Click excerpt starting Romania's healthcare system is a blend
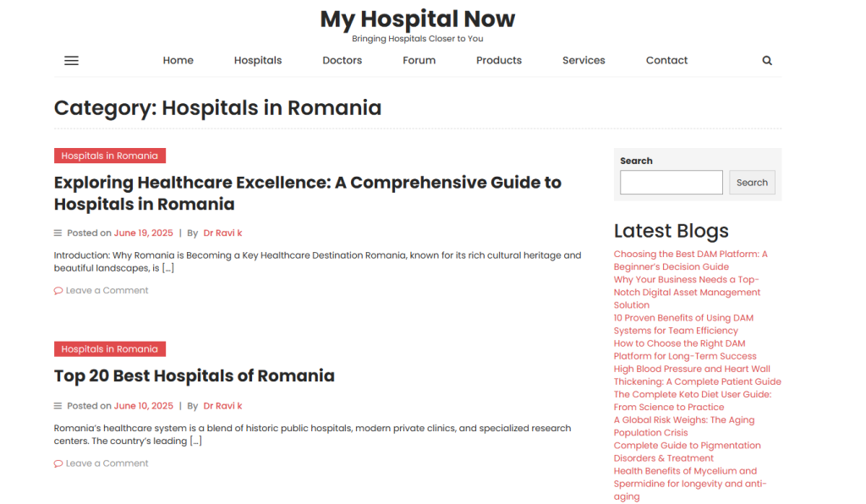Viewport: 866px width, 504px height. click(x=313, y=435)
